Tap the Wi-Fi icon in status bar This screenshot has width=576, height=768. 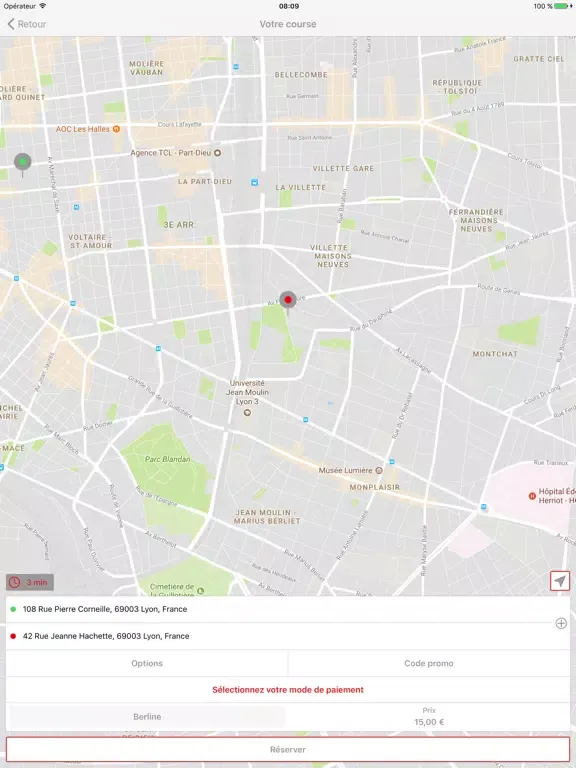click(x=43, y=6)
